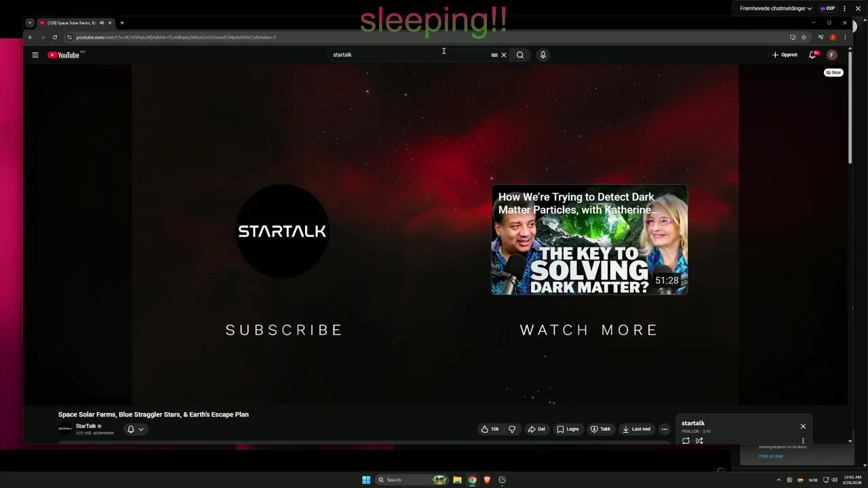The width and height of the screenshot is (868, 488).
Task: Open the StarTalk channel avatar below video
Action: coord(65,429)
